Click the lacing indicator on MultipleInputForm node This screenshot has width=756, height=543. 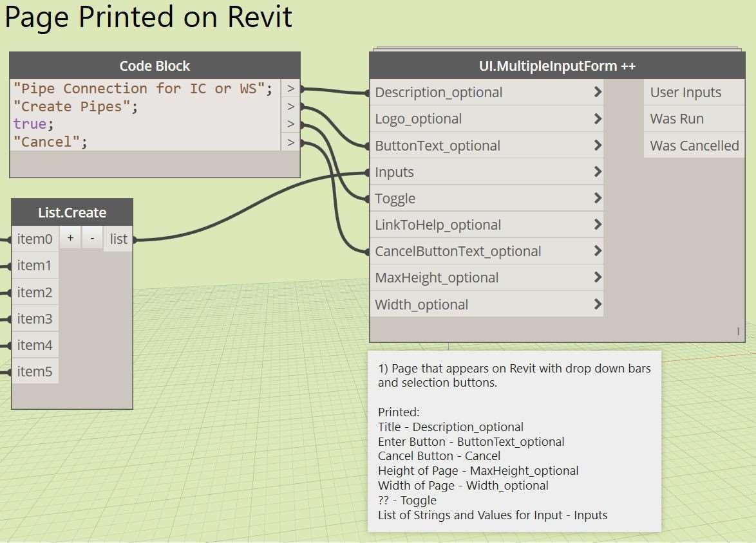point(738,331)
